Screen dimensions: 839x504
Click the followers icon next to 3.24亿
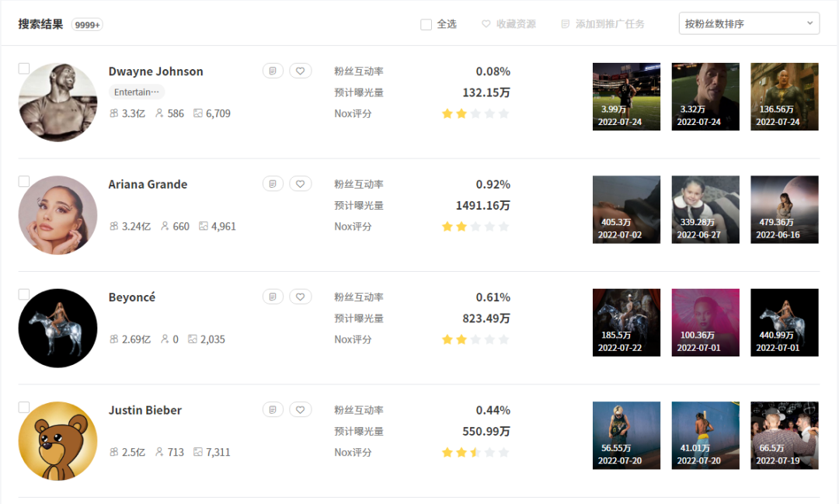pyautogui.click(x=114, y=226)
